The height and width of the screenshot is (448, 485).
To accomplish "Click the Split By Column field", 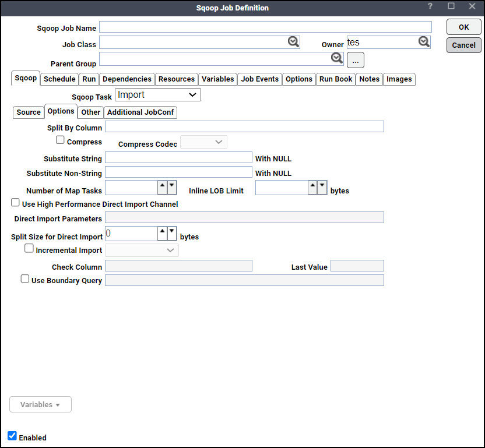I will coord(244,126).
